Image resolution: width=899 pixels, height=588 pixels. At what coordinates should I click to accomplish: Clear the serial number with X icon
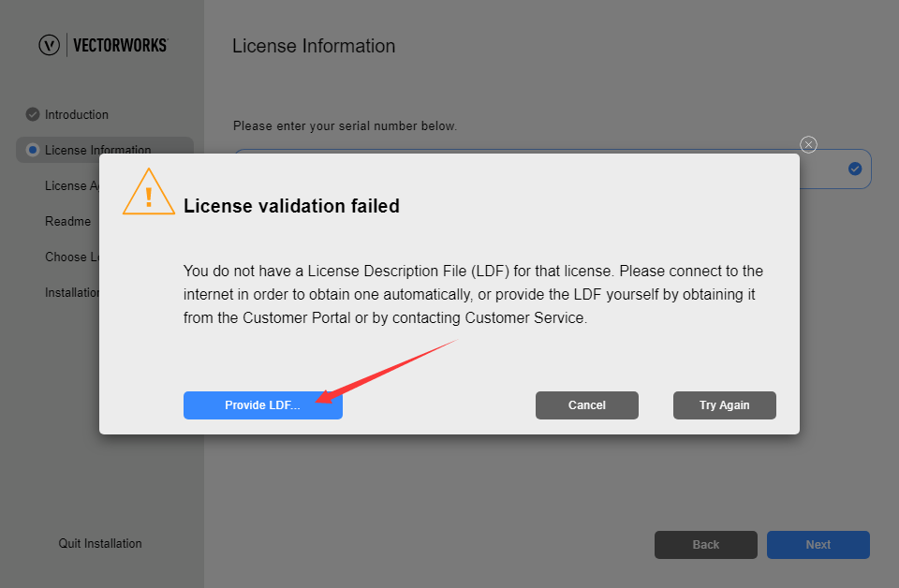pos(809,144)
